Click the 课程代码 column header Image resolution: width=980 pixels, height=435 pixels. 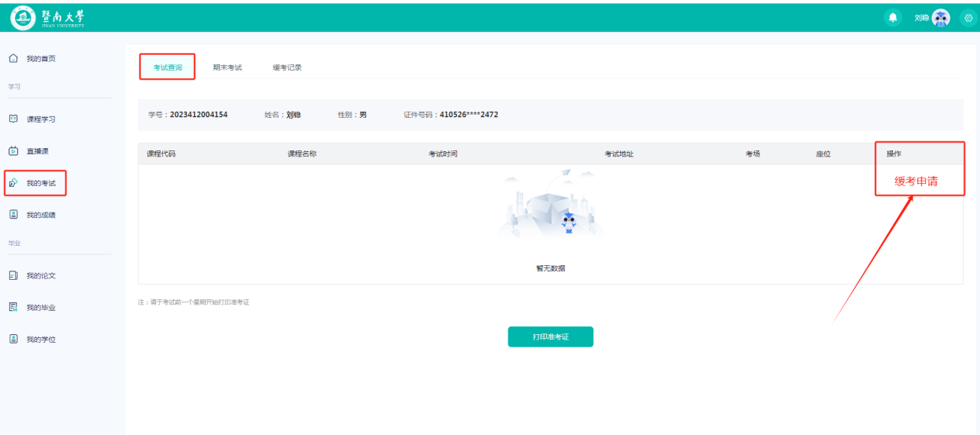[x=161, y=154]
